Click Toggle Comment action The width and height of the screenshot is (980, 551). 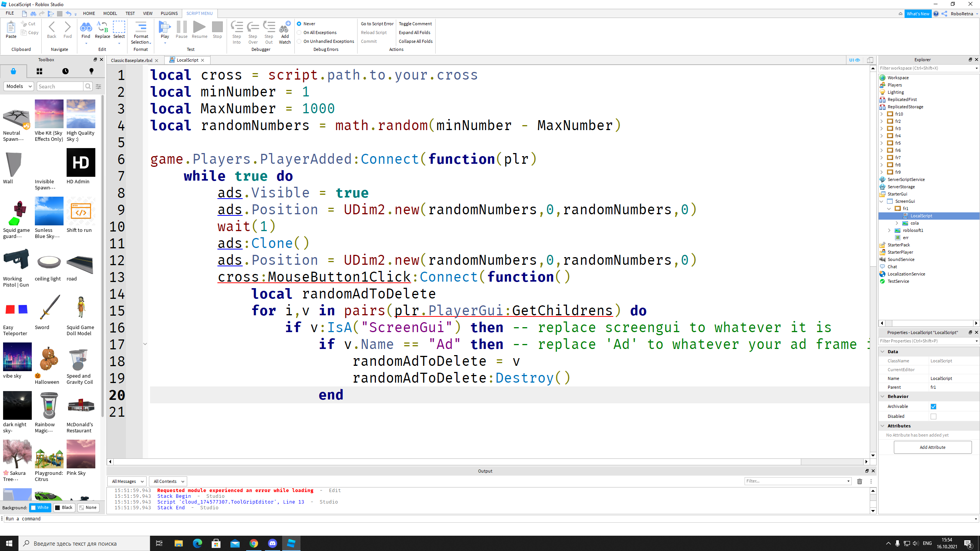click(415, 24)
